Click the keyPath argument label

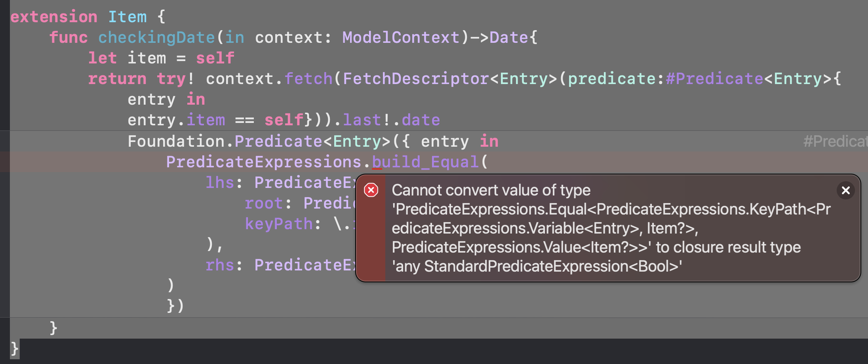click(279, 224)
